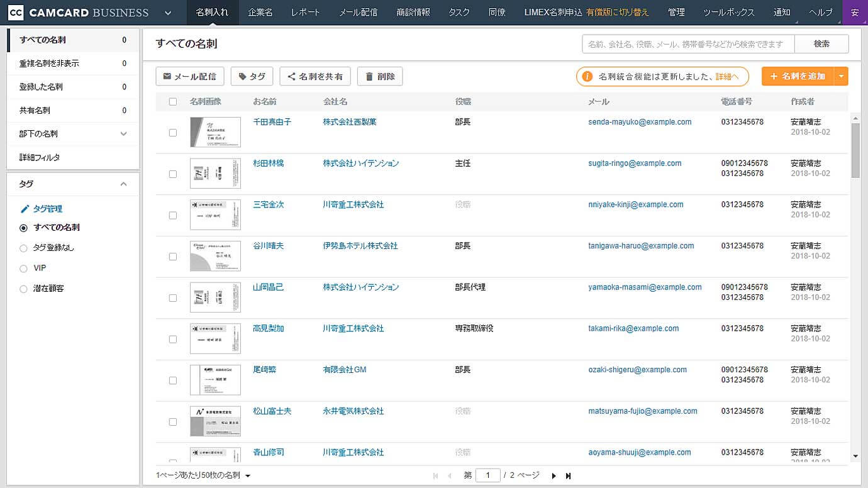
Task: Go to the next page arrow icon
Action: pyautogui.click(x=554, y=476)
